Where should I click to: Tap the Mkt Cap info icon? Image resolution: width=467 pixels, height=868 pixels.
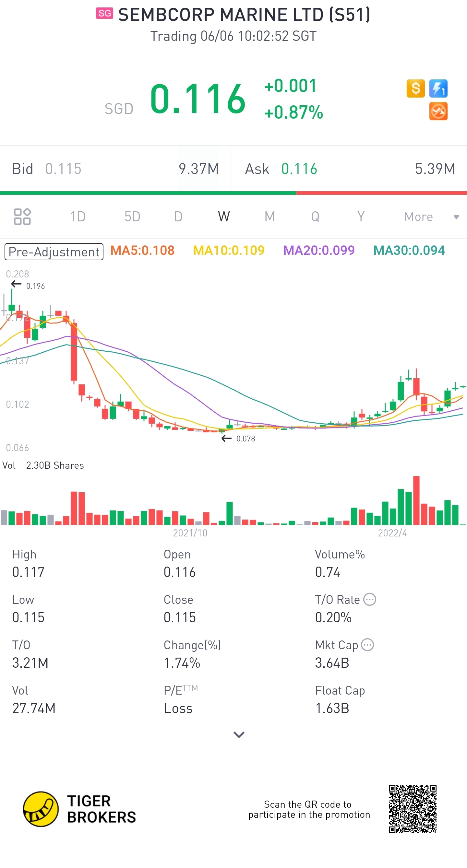(367, 645)
